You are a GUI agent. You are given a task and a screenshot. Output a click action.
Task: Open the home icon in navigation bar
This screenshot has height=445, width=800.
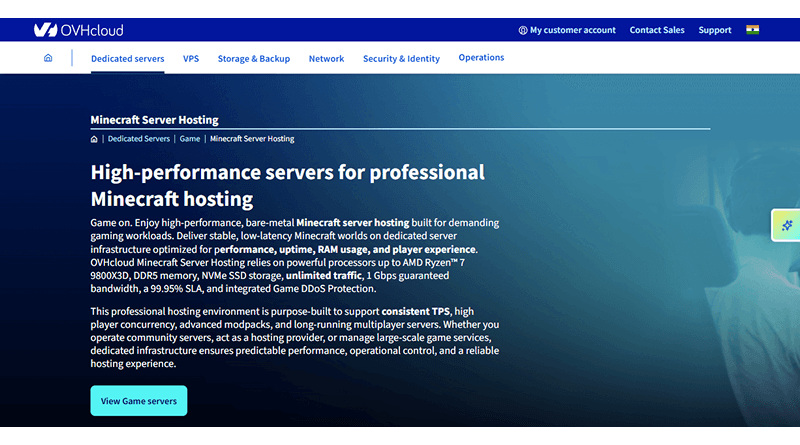tap(48, 58)
